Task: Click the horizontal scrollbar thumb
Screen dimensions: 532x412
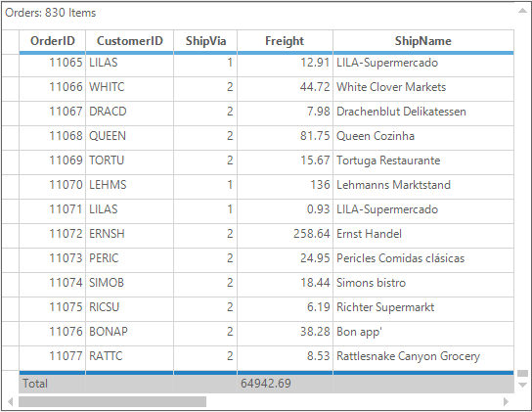Action: 112,402
